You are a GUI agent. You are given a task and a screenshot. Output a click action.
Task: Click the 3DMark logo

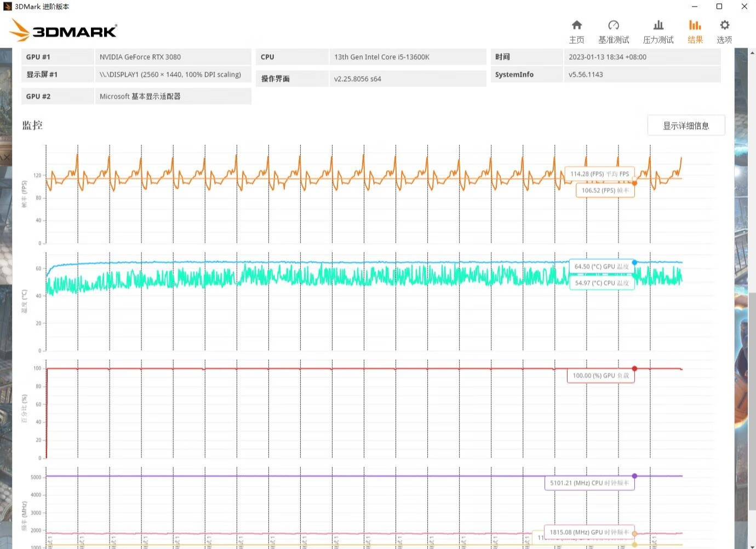click(x=64, y=31)
